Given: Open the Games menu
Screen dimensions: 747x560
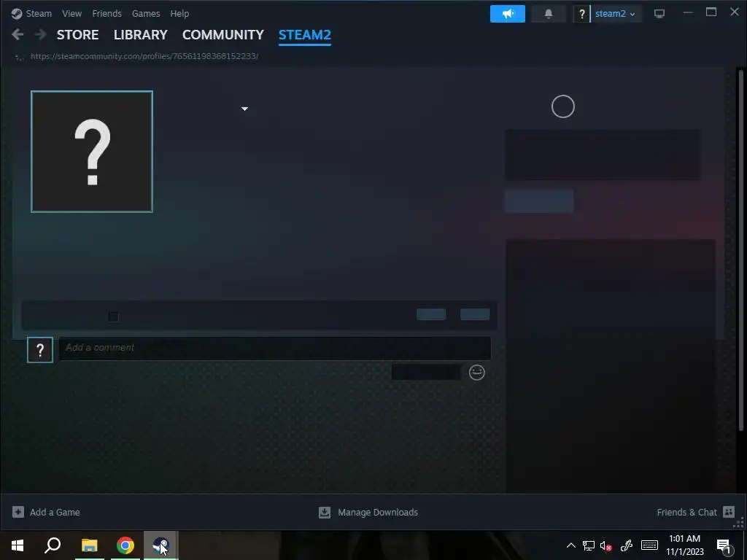Looking at the screenshot, I should tap(146, 13).
